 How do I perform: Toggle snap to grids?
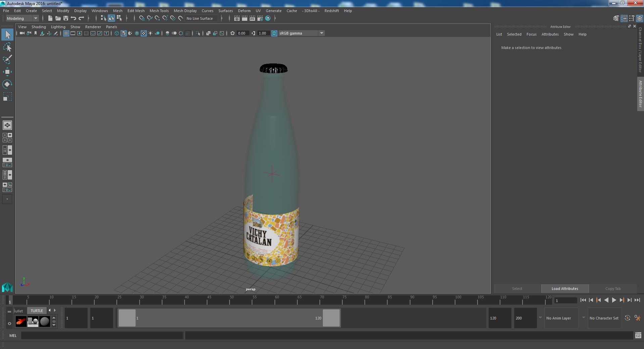point(142,18)
